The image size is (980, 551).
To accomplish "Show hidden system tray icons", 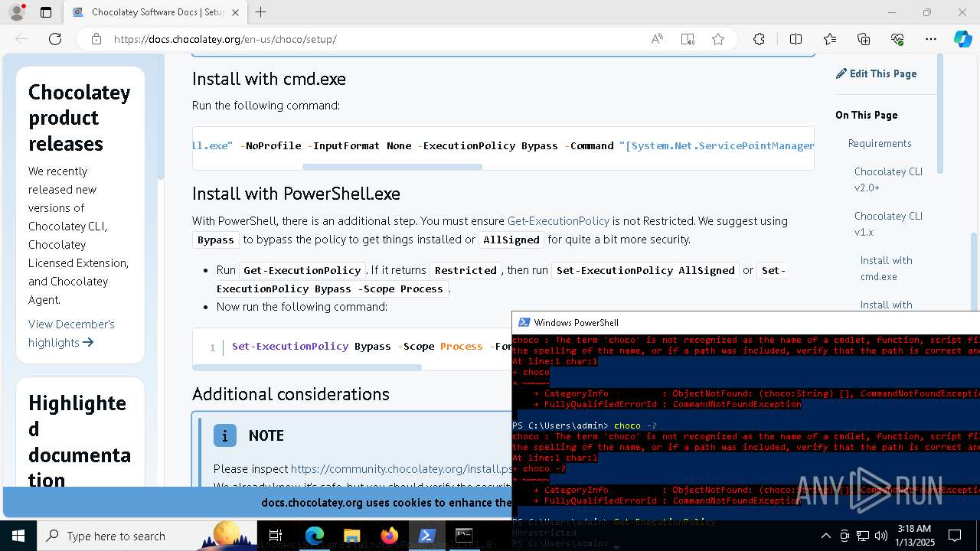I will click(x=825, y=536).
